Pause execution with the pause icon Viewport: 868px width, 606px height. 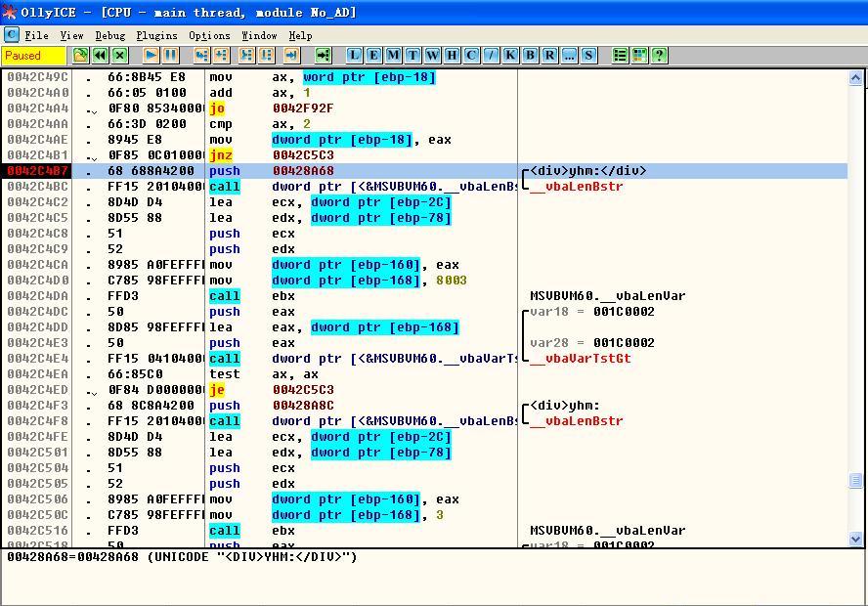[170, 56]
